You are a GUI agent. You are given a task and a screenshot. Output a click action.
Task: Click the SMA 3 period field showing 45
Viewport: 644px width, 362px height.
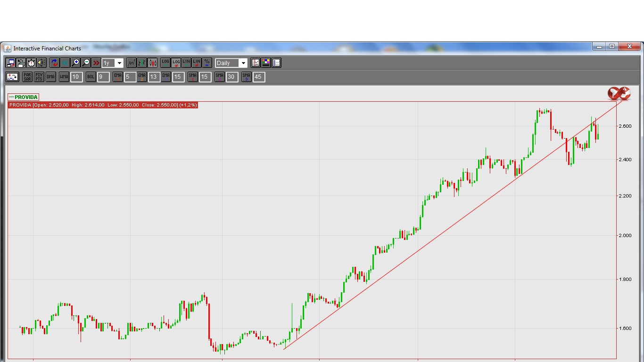(x=259, y=77)
